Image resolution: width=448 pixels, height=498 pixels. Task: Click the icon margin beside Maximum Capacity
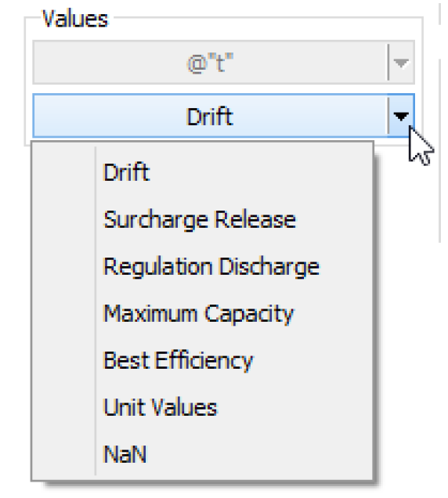point(63,314)
